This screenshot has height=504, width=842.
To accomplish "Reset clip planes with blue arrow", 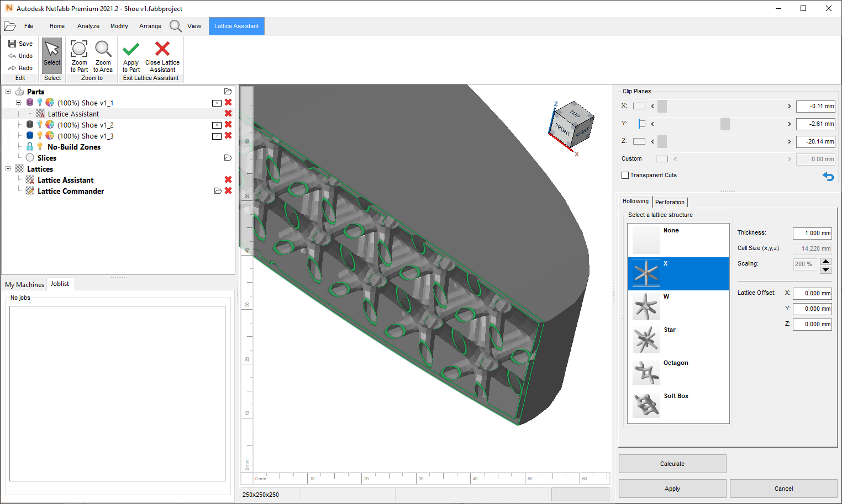I will coord(828,176).
